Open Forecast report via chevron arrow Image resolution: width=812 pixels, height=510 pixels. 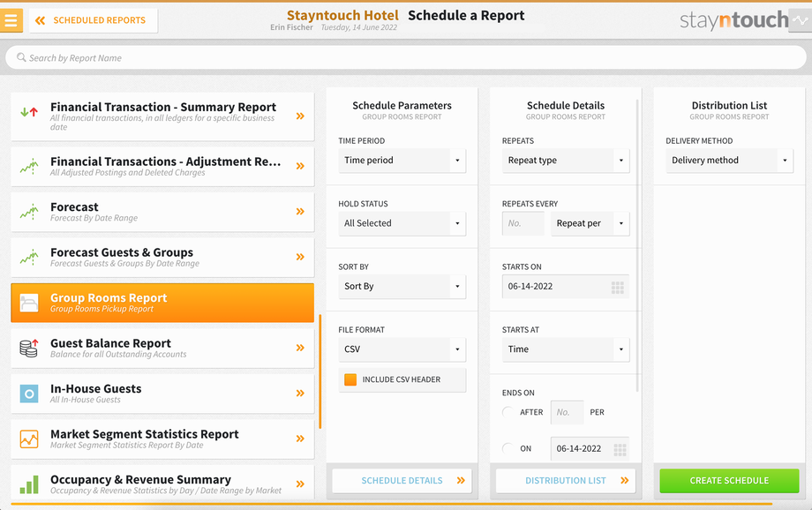[300, 211]
